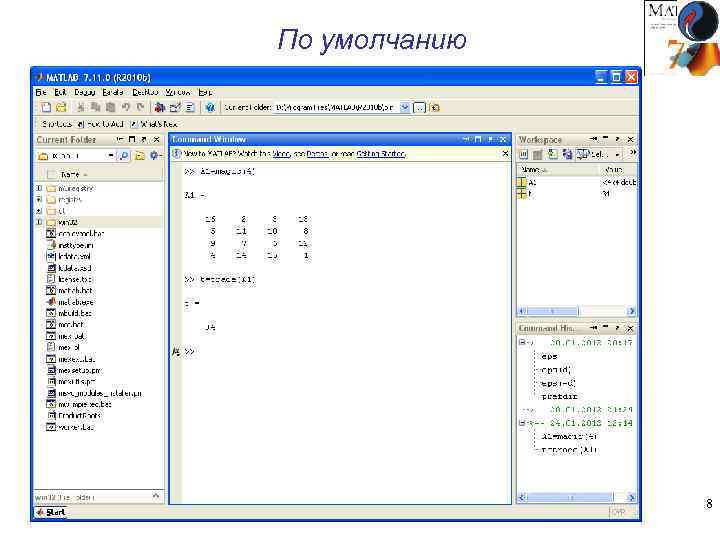Click the New script toolbar icon

pos(46,107)
